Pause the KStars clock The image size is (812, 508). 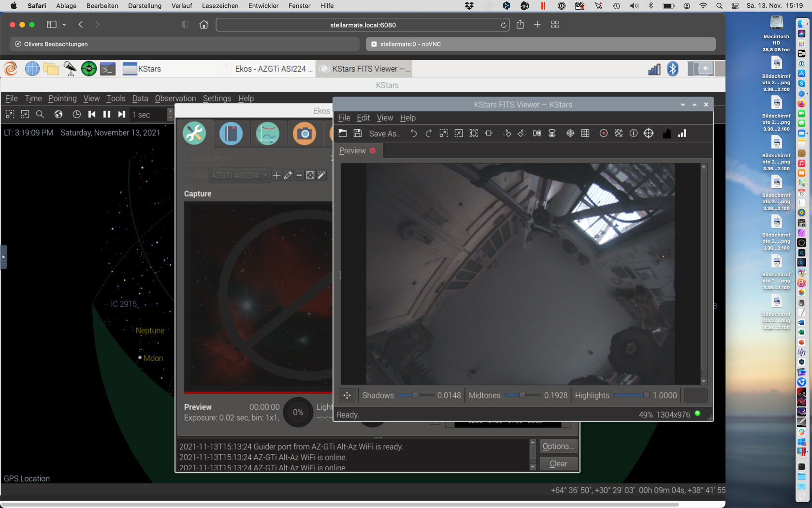(107, 114)
